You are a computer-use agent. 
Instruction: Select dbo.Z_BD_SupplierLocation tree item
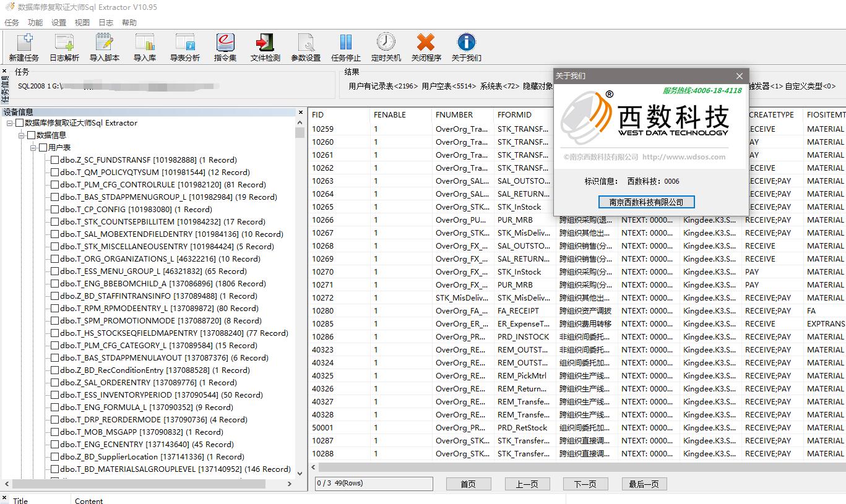click(x=152, y=457)
